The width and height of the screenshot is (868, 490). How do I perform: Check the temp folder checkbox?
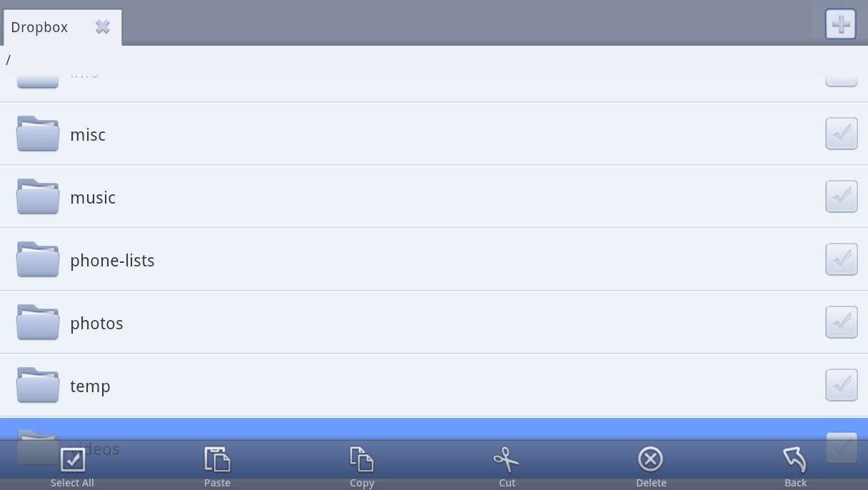click(x=842, y=385)
